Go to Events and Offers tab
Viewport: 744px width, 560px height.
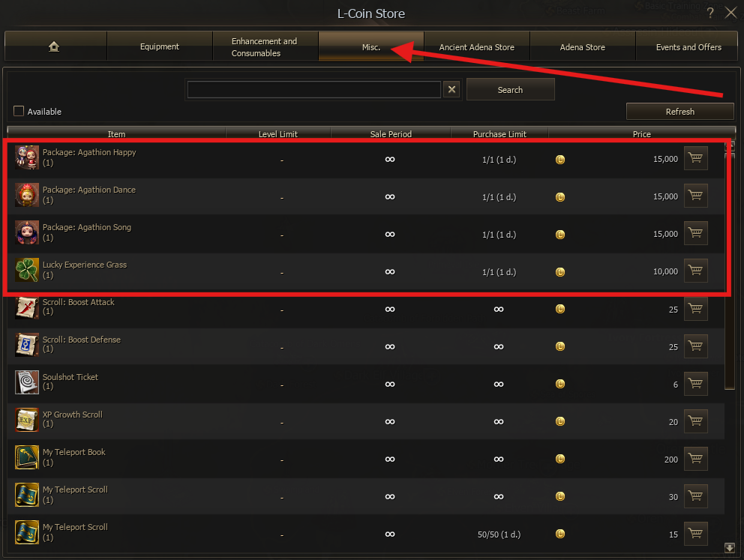(688, 47)
